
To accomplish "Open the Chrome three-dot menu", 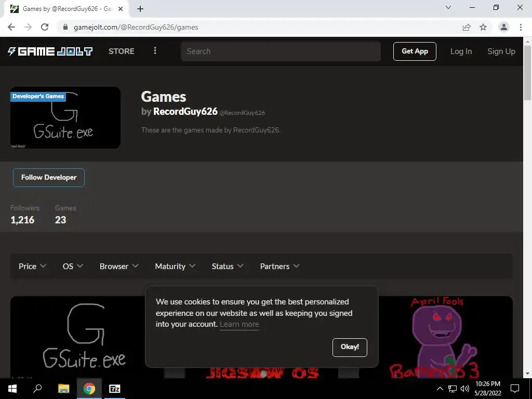I will coord(521,27).
